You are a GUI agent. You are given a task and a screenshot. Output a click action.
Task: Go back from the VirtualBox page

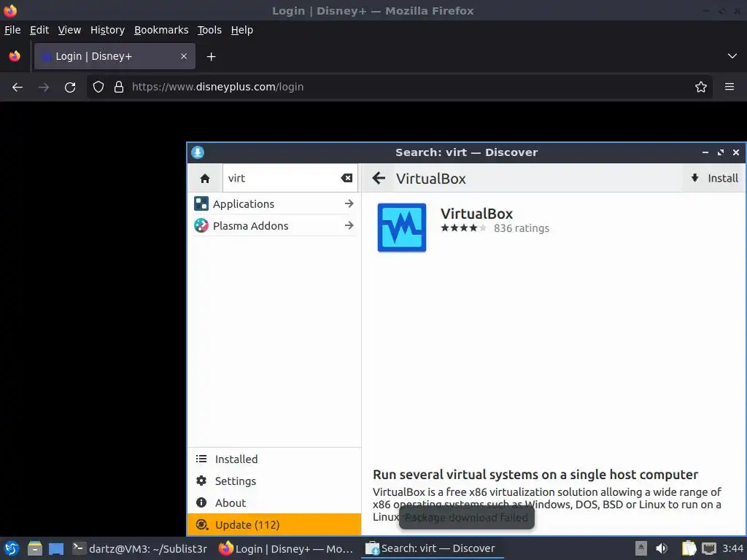[379, 179]
